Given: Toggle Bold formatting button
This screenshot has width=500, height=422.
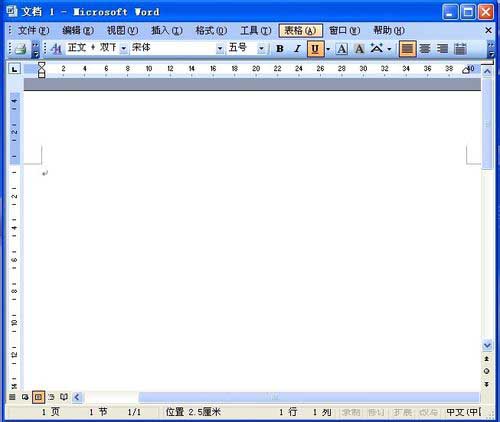Looking at the screenshot, I should (x=280, y=49).
